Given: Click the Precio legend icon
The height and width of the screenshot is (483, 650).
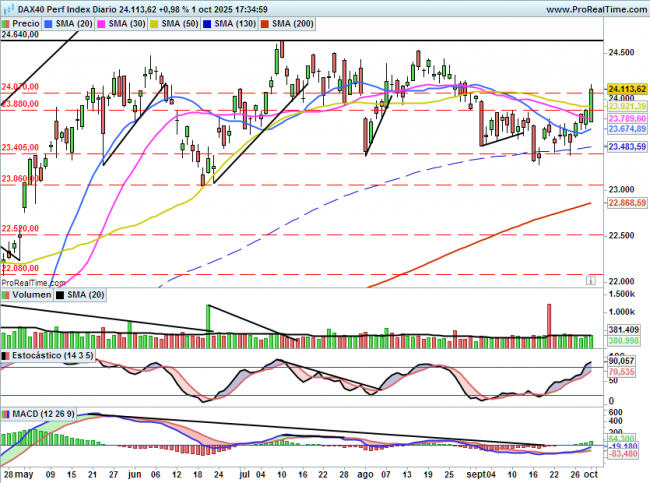Looking at the screenshot, I should pos(7,22).
